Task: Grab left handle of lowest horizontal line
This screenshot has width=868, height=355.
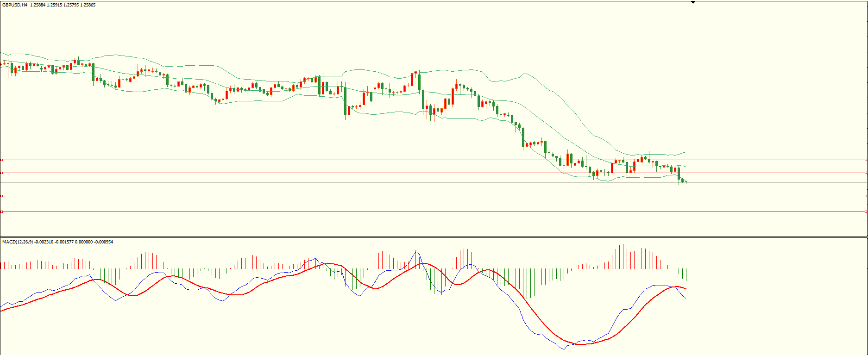Action: (x=2, y=212)
